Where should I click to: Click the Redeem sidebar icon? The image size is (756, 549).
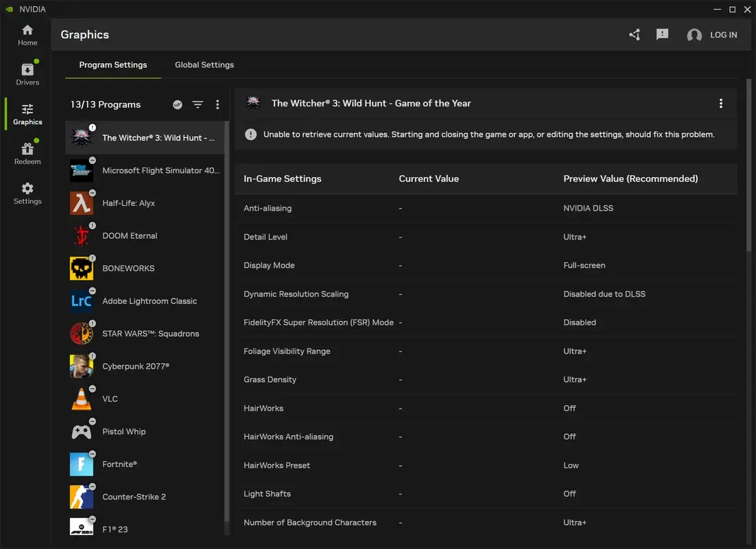[27, 152]
